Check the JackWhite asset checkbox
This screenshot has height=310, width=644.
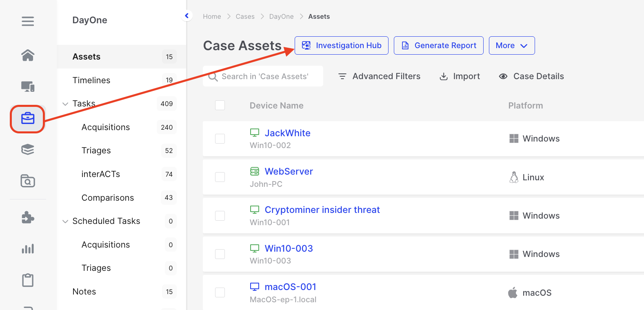[220, 139]
